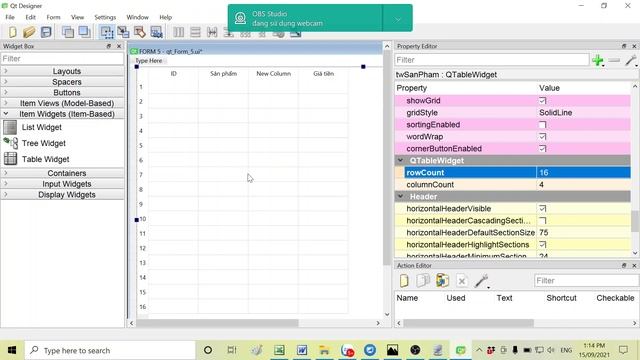This screenshot has height=360, width=640.
Task: Click the Delete action X icon
Action: coord(462,281)
